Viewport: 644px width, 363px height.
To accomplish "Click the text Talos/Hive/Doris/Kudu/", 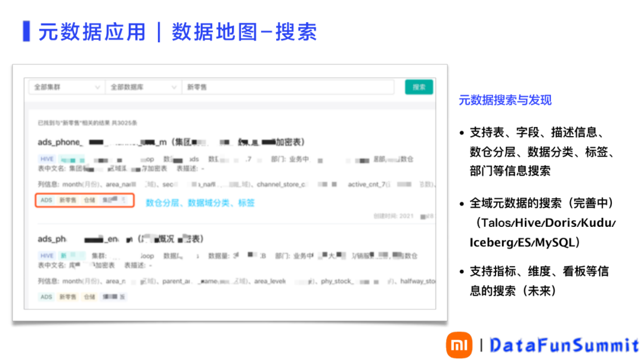I will [x=548, y=223].
